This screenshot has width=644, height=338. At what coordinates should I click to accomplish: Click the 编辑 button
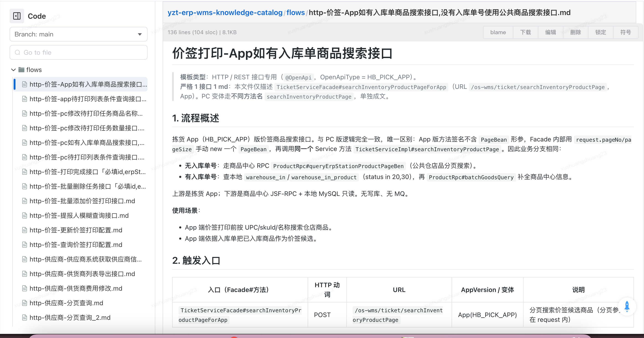[x=550, y=32]
